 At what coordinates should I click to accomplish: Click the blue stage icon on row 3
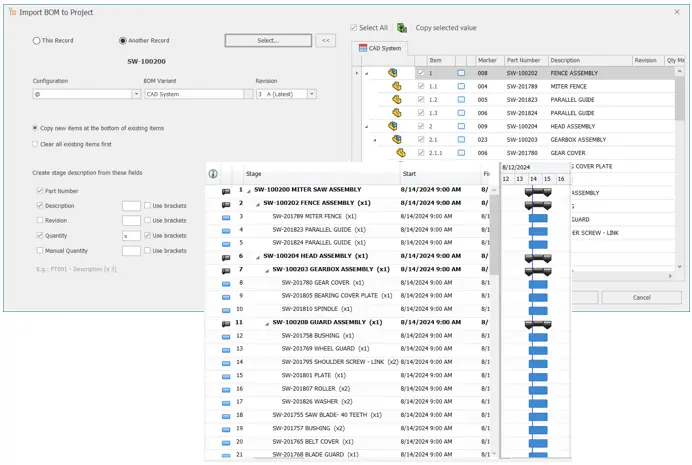(x=226, y=217)
